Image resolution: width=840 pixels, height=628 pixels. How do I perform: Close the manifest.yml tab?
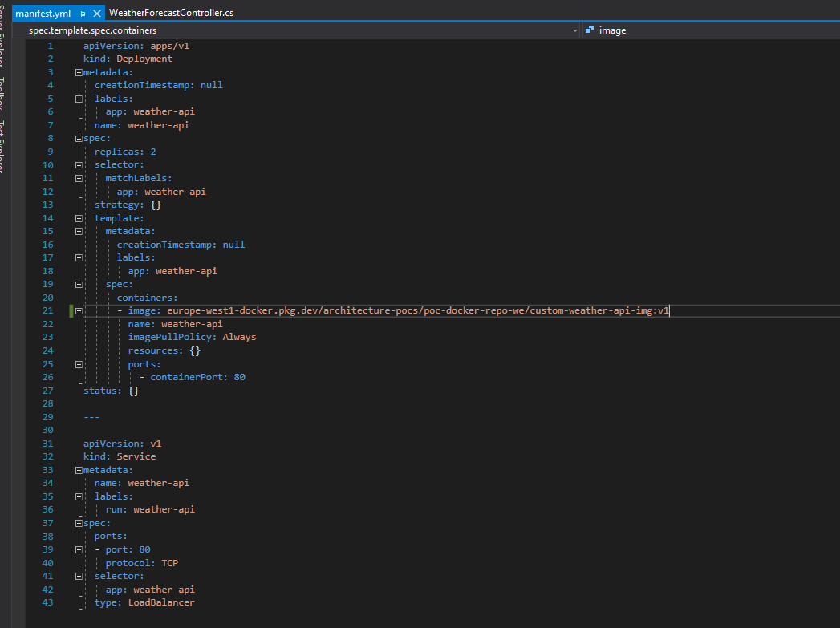[98, 13]
